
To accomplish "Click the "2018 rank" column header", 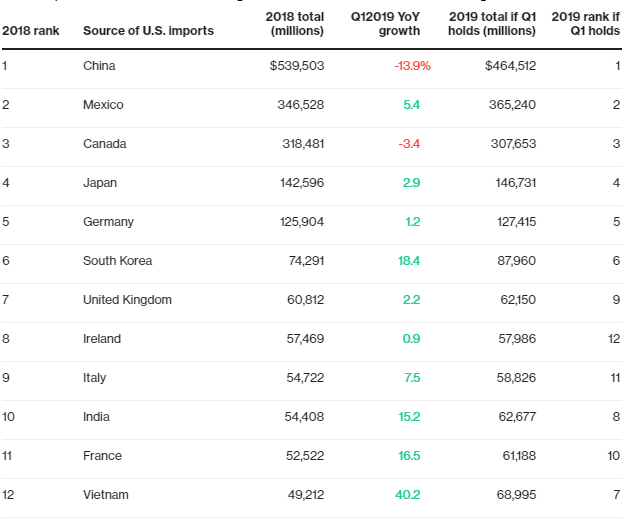I will (30, 31).
